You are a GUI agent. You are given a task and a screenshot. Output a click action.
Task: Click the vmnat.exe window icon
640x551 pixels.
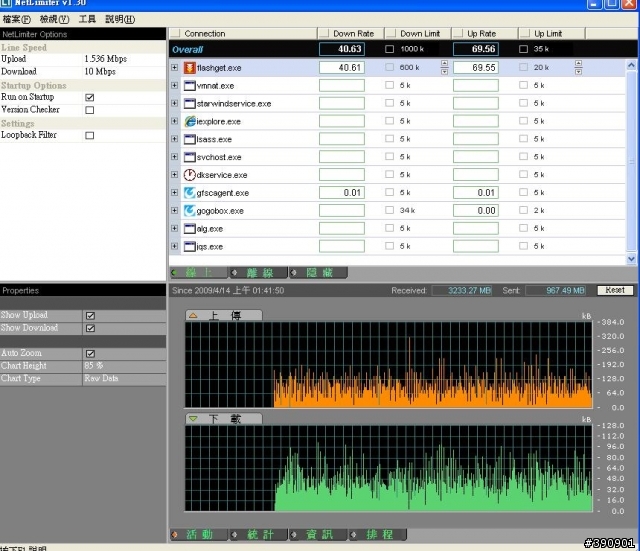[x=189, y=86]
